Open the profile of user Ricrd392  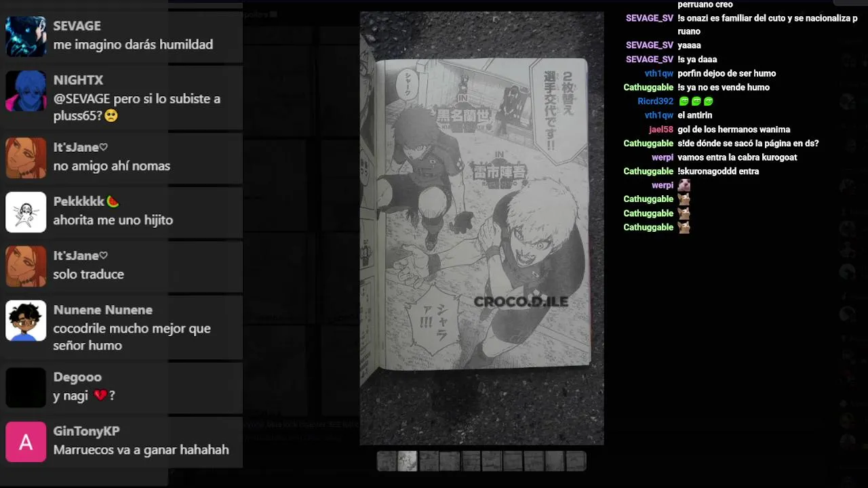(655, 101)
